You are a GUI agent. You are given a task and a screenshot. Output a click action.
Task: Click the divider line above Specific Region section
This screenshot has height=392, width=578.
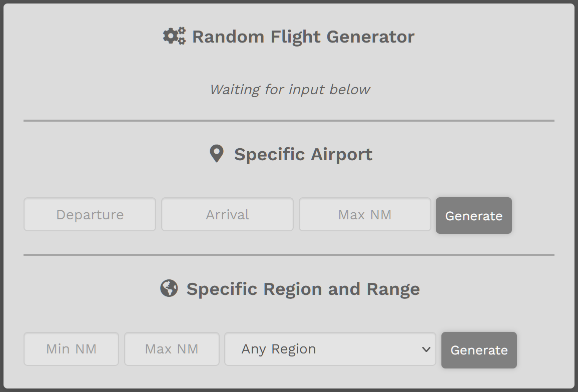[289, 255]
